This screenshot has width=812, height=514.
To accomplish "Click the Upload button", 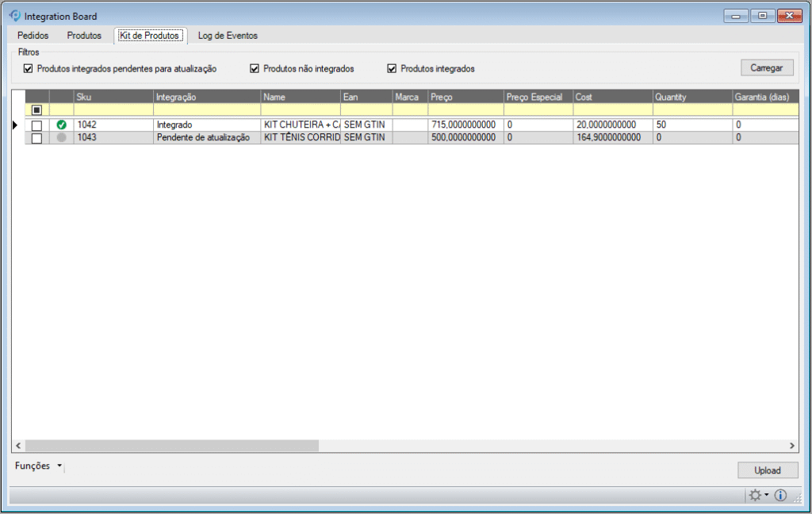I will click(767, 470).
